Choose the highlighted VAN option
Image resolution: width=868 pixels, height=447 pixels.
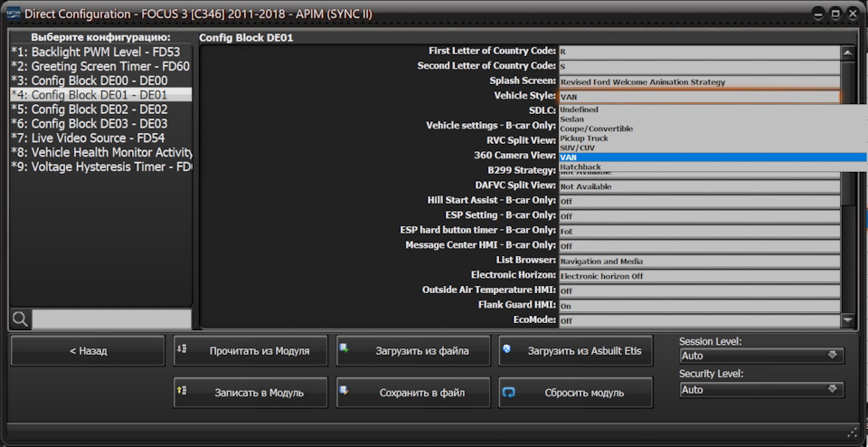coord(713,157)
